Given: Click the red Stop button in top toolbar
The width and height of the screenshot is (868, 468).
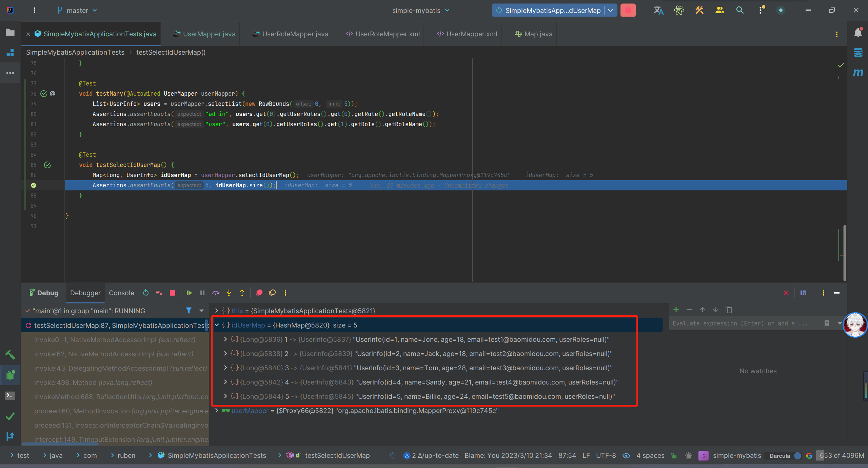Looking at the screenshot, I should 628,11.
